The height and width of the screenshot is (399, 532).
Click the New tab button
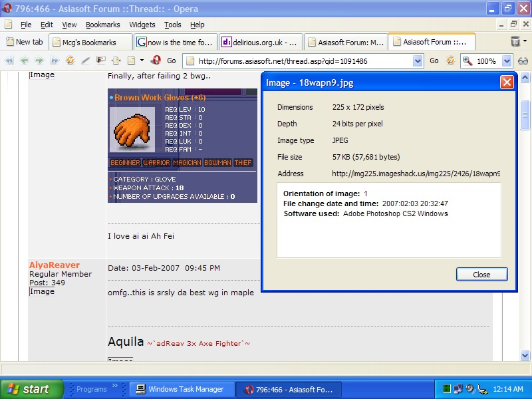(25, 42)
